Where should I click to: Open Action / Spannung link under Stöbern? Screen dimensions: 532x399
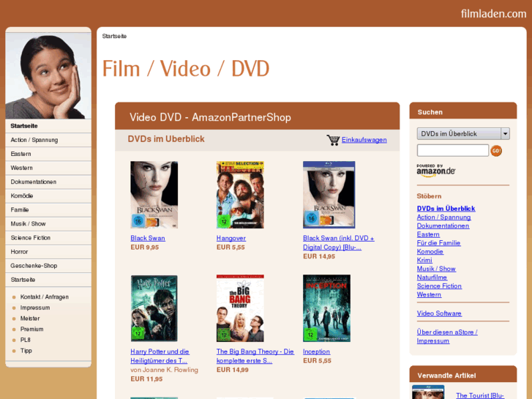[443, 217]
